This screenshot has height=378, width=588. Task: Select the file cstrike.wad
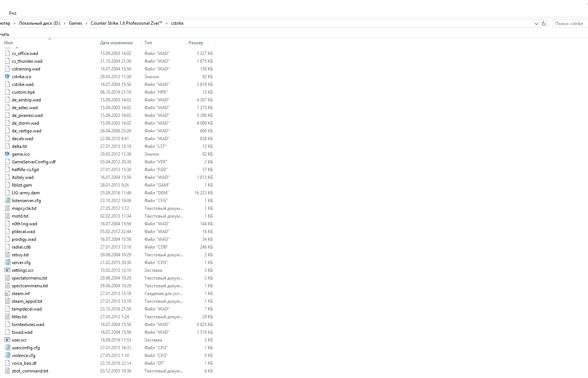click(22, 84)
